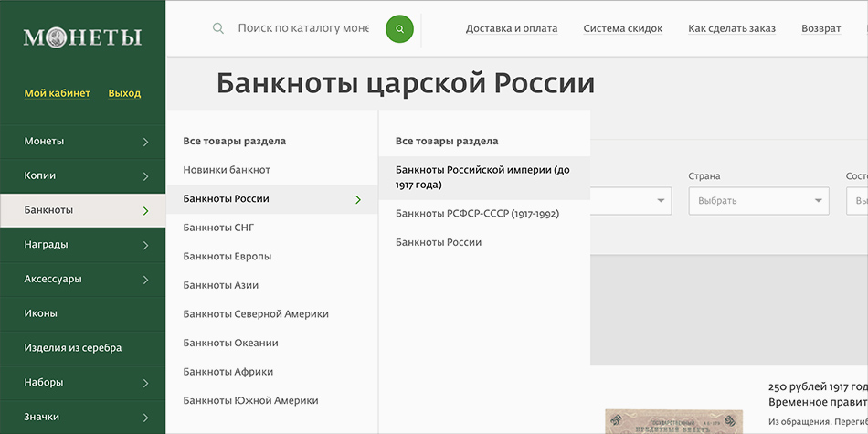Click the banknote product thumbnail

coord(675,422)
